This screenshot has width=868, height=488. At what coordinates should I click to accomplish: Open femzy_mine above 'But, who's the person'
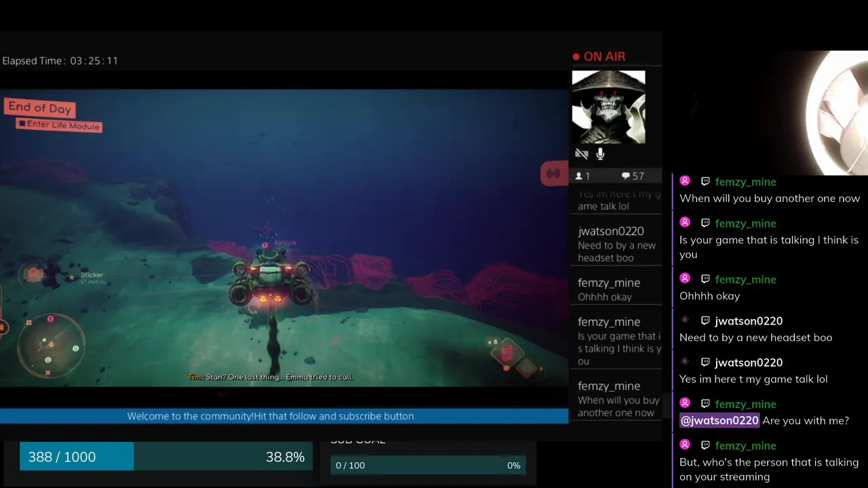pyautogui.click(x=745, y=445)
